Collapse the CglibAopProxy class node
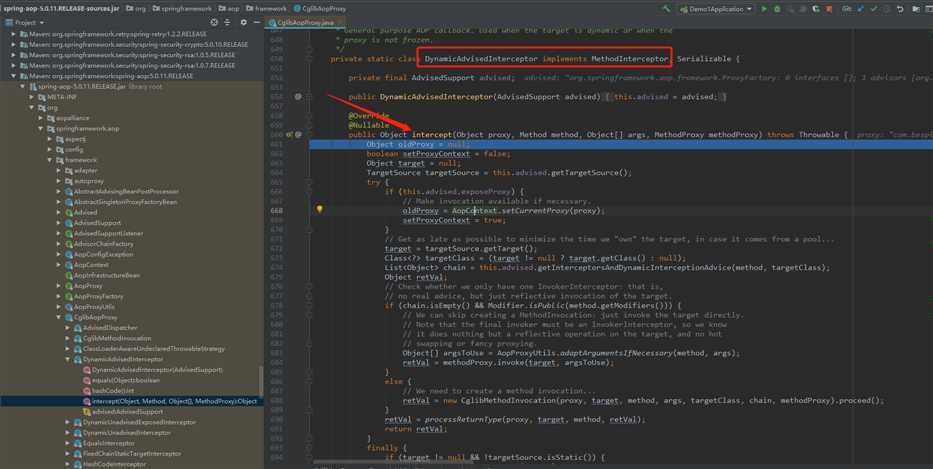The image size is (933, 469). tap(58, 317)
